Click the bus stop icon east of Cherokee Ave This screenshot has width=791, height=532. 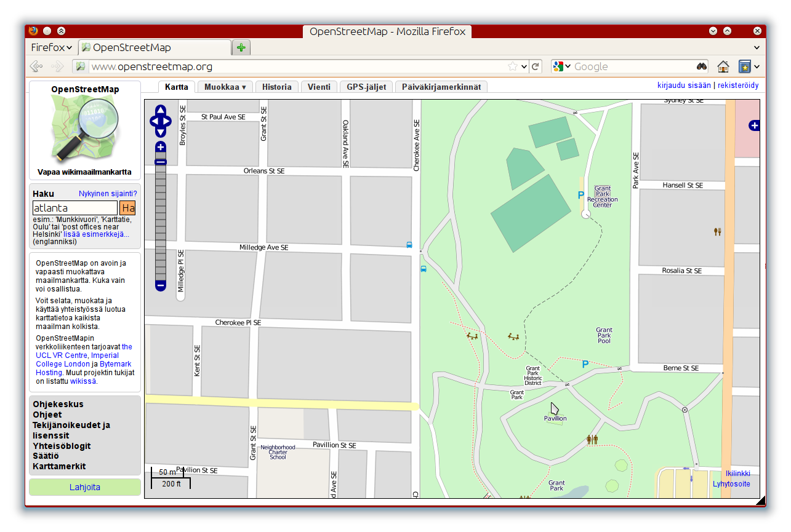[424, 269]
